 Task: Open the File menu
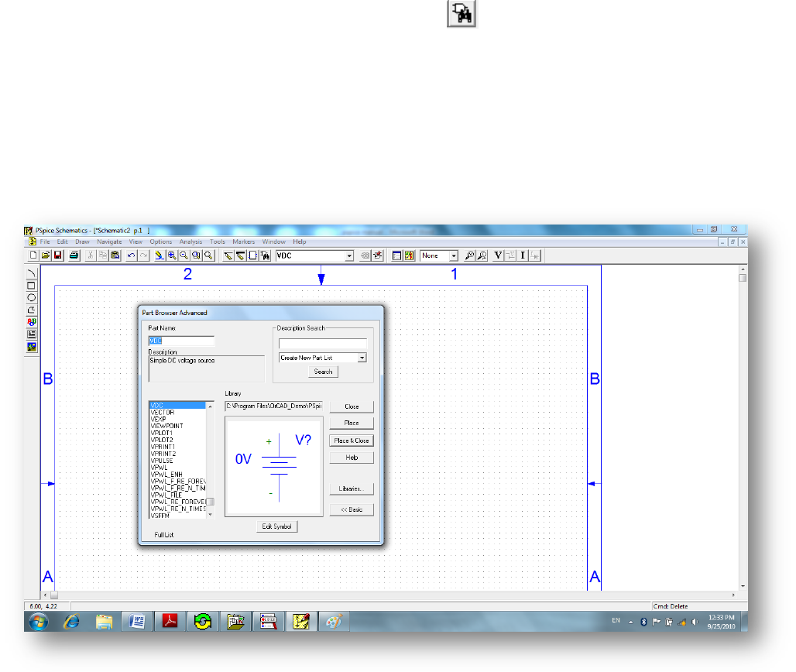tap(45, 242)
